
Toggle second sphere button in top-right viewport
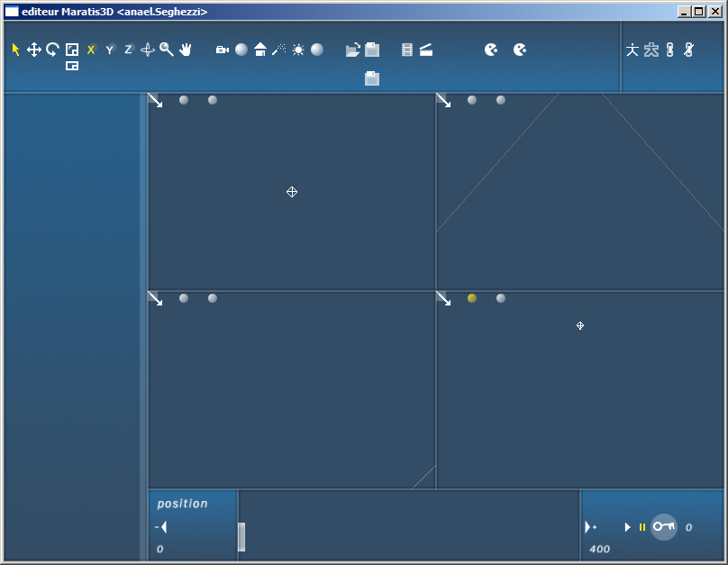tap(501, 100)
